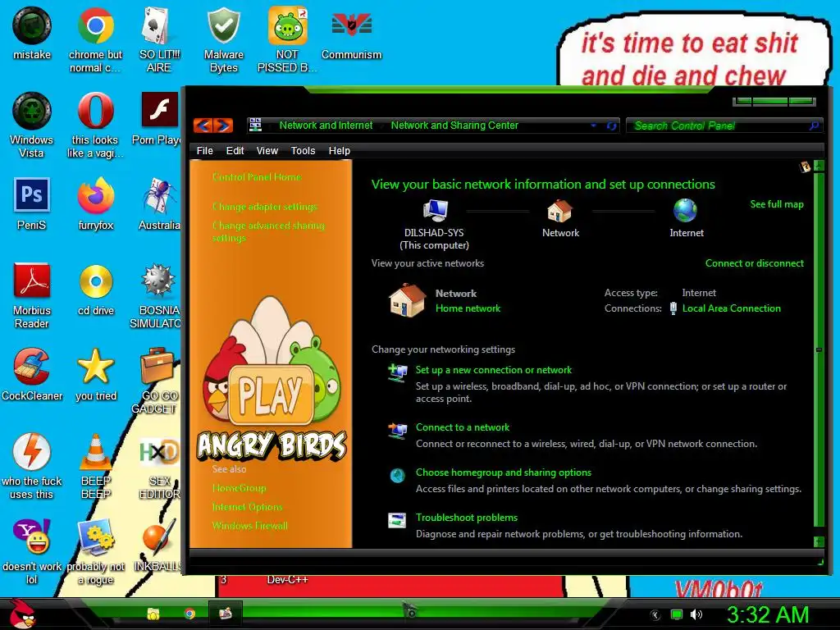Click 'Change advanced sharing settings' link
The width and height of the screenshot is (840, 630).
point(268,231)
